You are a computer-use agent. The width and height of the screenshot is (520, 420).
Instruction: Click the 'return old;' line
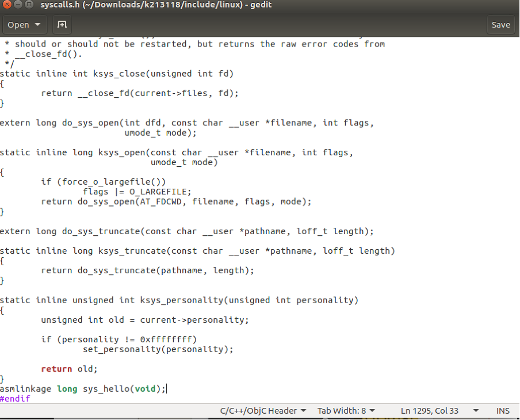click(69, 369)
